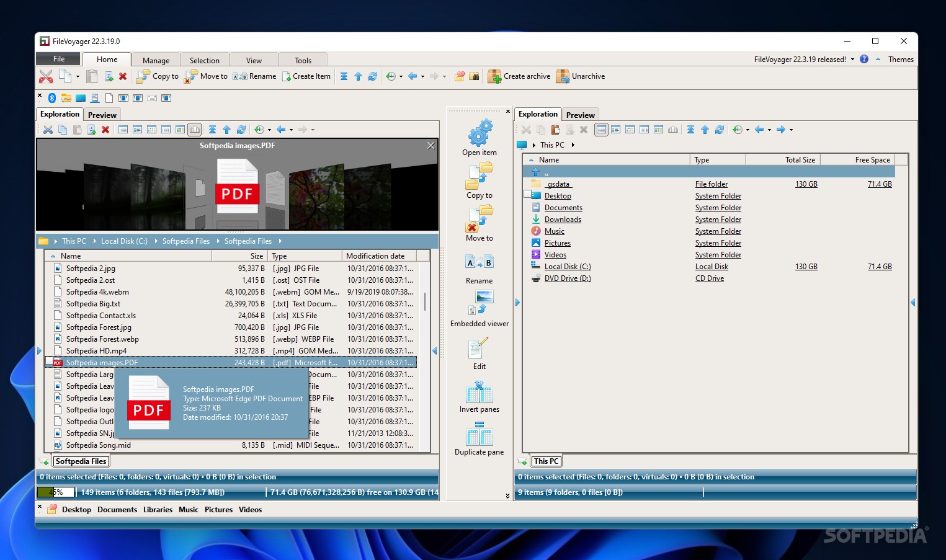Click the red Delete X in the Home ribbon

click(123, 76)
